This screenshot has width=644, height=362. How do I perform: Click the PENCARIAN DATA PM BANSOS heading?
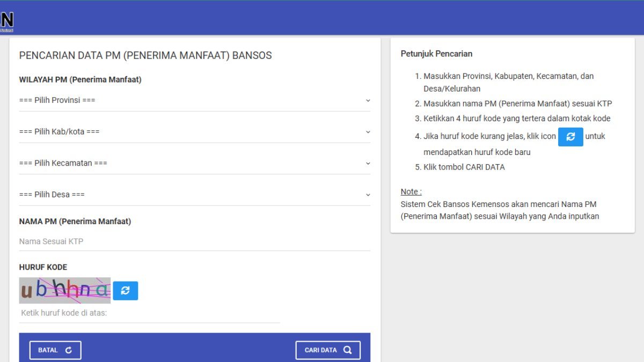(145, 55)
